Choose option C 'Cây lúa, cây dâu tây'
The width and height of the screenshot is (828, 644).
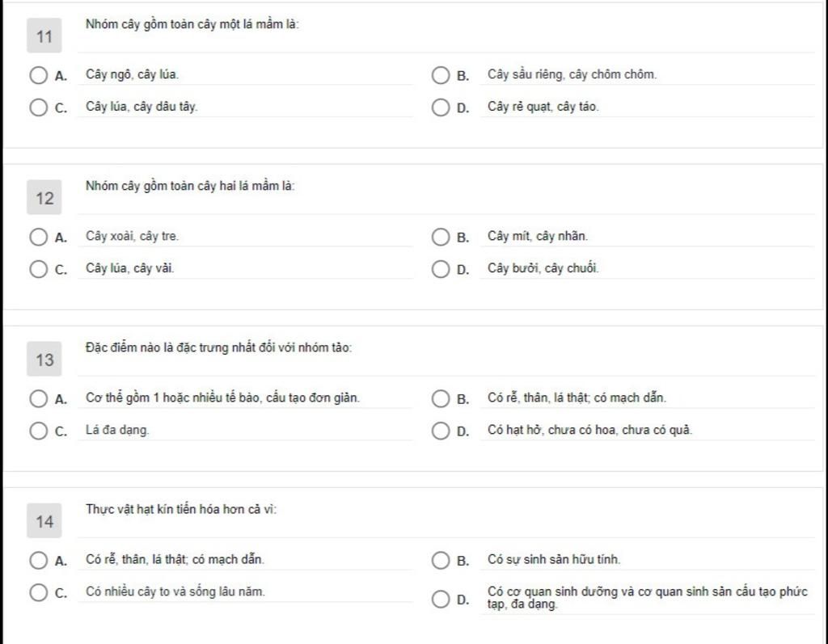pyautogui.click(x=38, y=107)
